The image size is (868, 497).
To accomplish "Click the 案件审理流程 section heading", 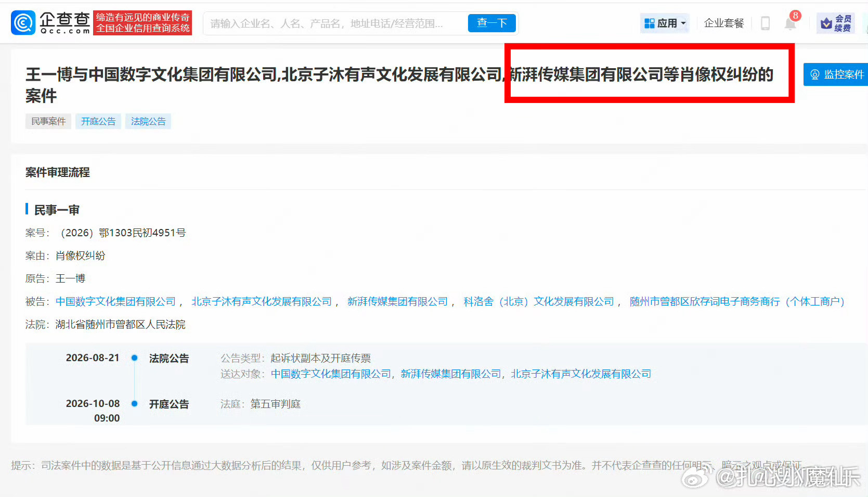I will 58,172.
